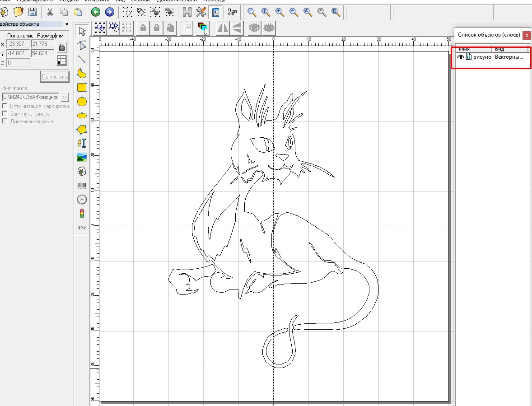Toggle visibility eye of the рисунок layer
This screenshot has height=406, width=532.
(461, 57)
